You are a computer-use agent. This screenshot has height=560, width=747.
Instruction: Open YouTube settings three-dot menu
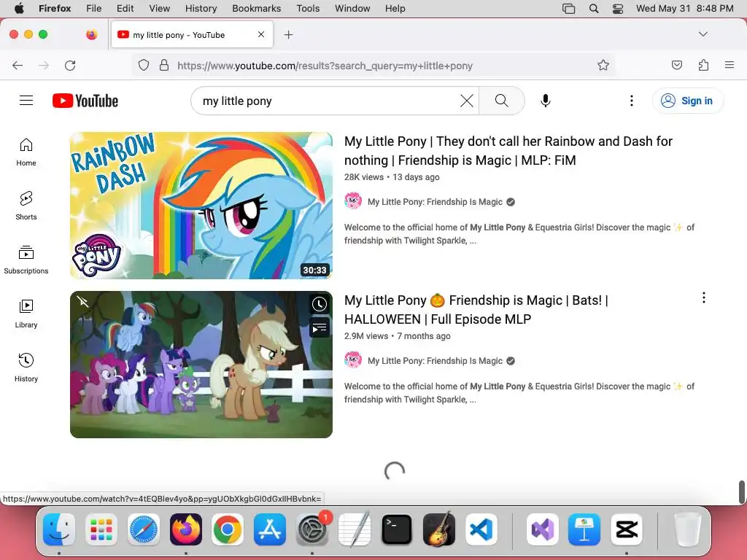632,101
